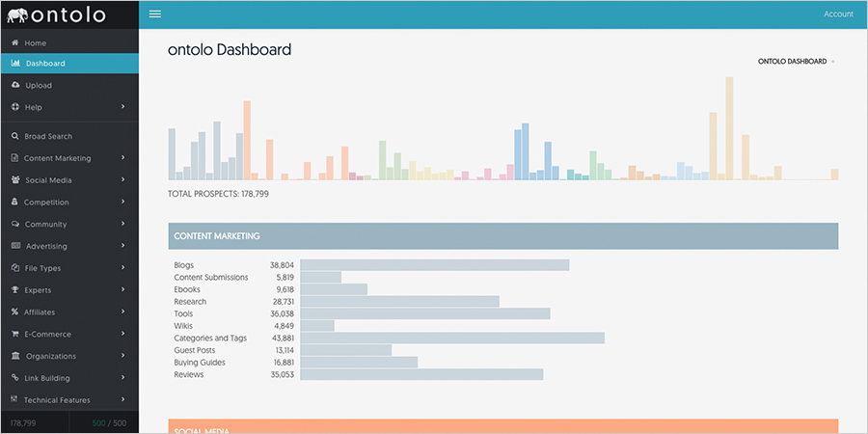Click the Content Marketing document icon
868x434 pixels.
point(14,158)
